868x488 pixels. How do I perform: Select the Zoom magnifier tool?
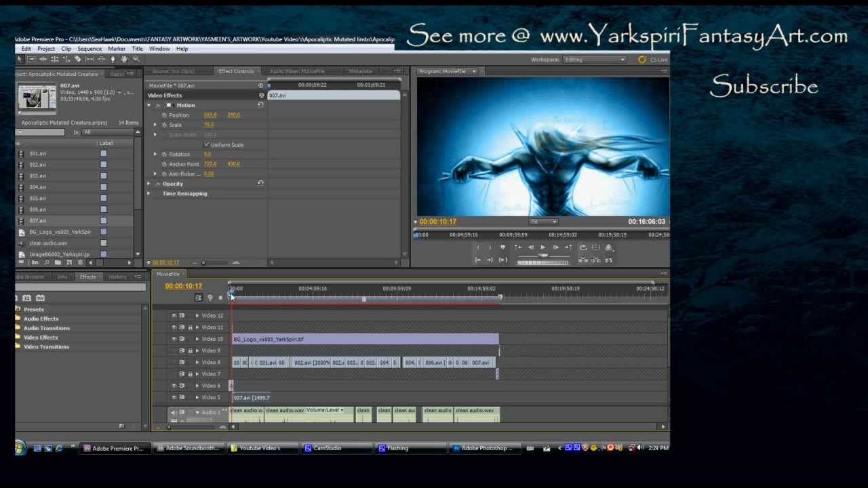point(136,59)
